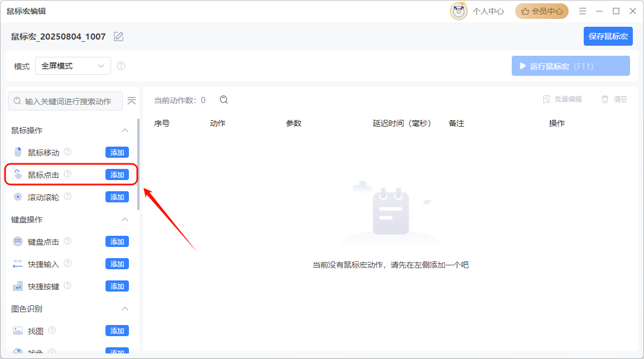Add a 找图 action
The height and width of the screenshot is (359, 644).
pos(117,331)
